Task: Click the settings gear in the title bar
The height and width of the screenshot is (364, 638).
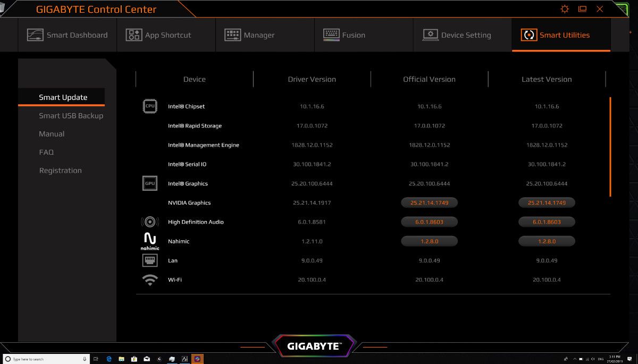Action: (x=564, y=9)
